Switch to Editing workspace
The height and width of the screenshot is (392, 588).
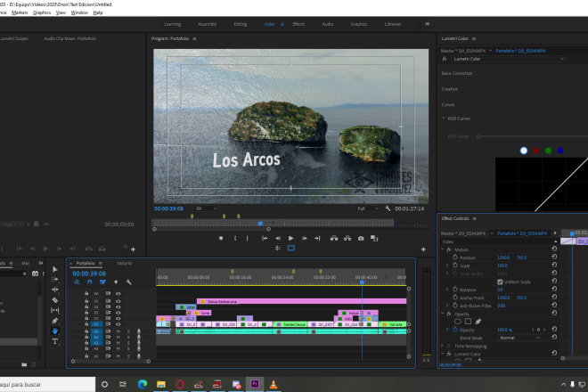(241, 24)
